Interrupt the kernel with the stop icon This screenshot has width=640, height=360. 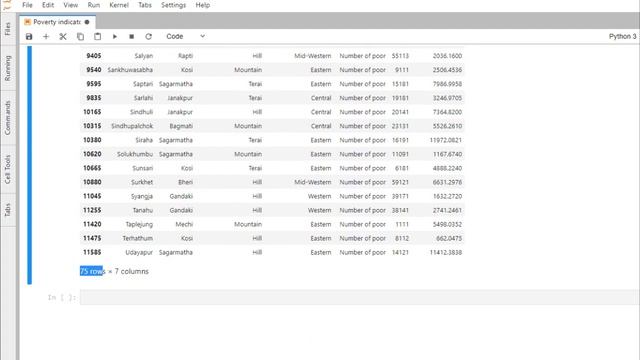point(131,37)
